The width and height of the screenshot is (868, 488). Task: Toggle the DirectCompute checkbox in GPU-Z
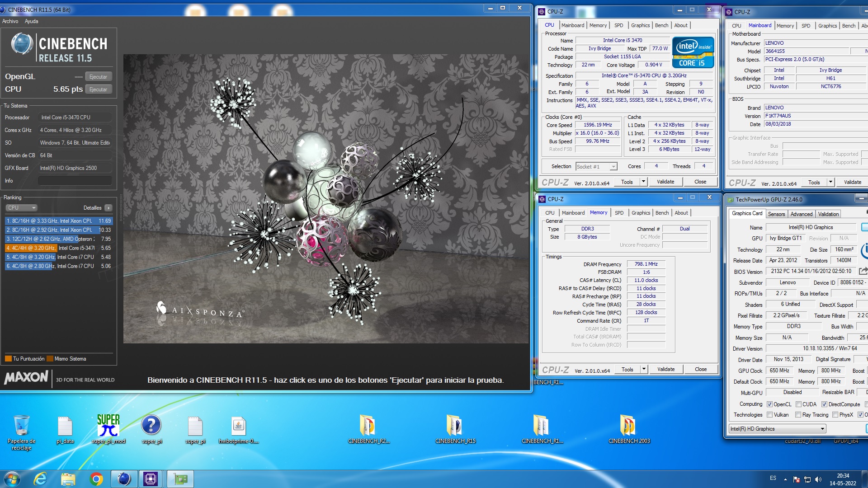point(824,404)
